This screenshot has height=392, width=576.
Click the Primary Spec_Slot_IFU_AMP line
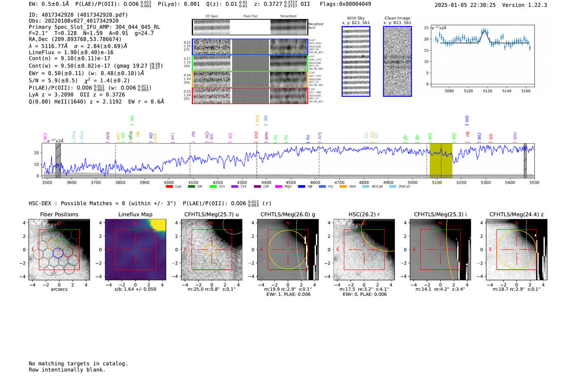(94, 27)
